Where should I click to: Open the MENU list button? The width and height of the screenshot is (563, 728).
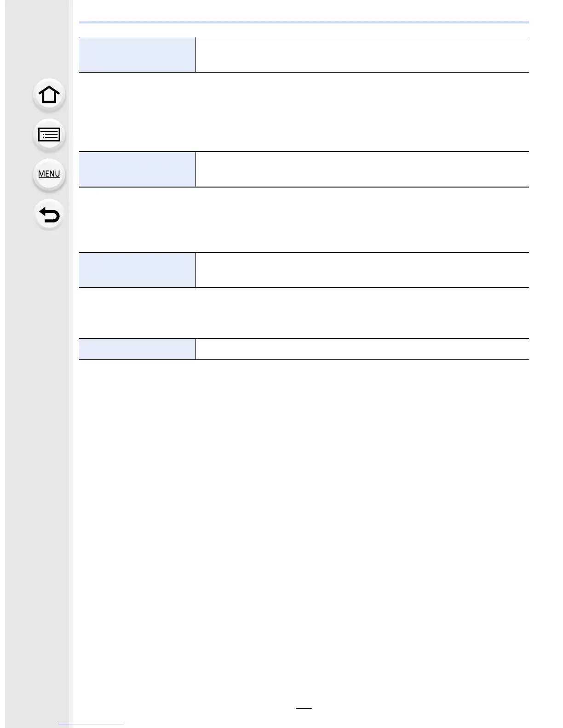[49, 174]
